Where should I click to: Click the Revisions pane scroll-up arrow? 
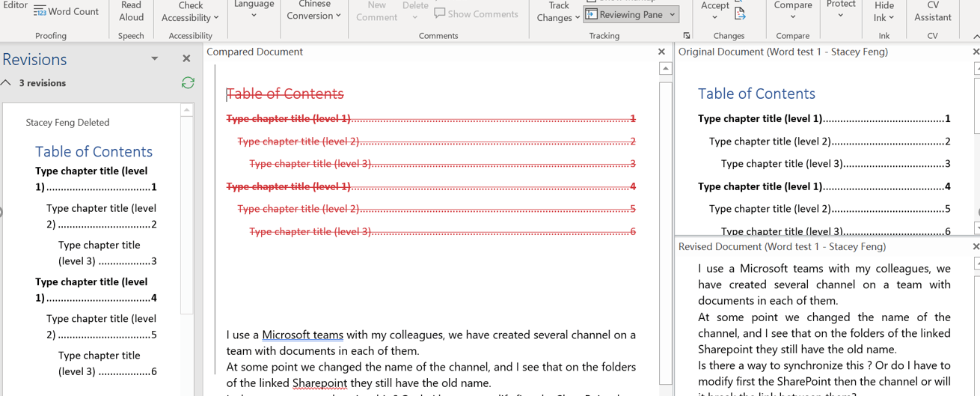click(x=187, y=110)
